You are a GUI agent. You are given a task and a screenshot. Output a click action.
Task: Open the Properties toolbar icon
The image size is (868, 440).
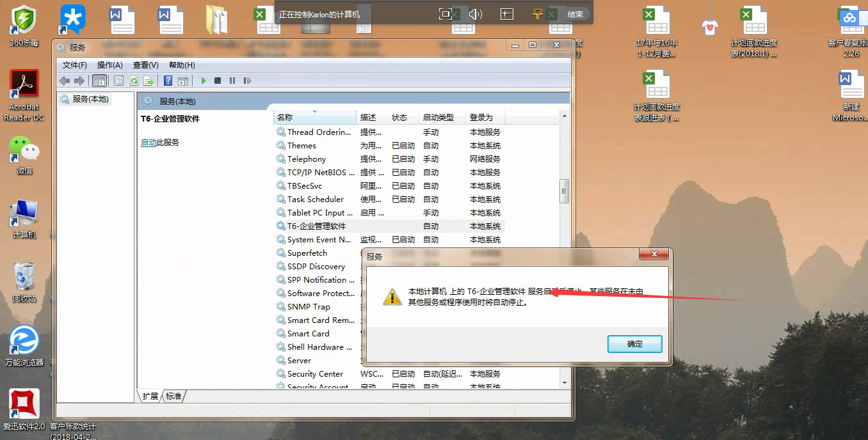[118, 81]
